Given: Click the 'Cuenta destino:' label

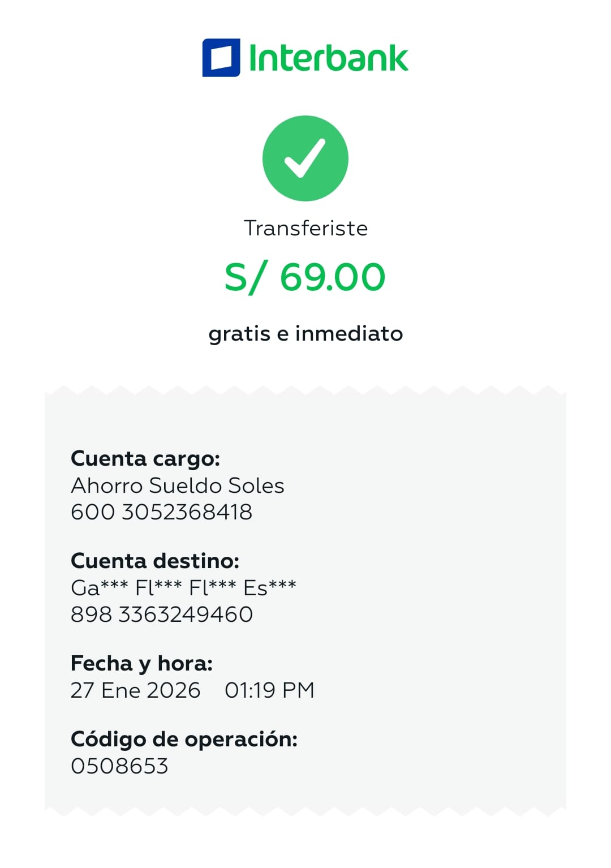Looking at the screenshot, I should (155, 560).
